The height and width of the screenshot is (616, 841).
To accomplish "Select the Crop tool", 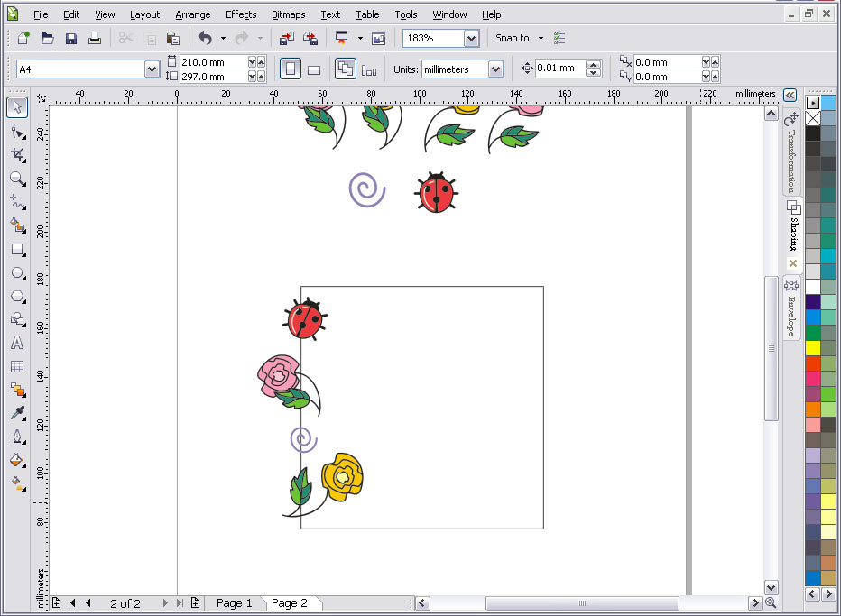I will pos(17,155).
